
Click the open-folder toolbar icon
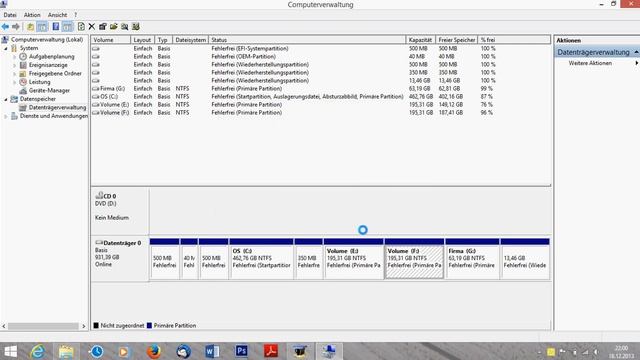click(113, 27)
